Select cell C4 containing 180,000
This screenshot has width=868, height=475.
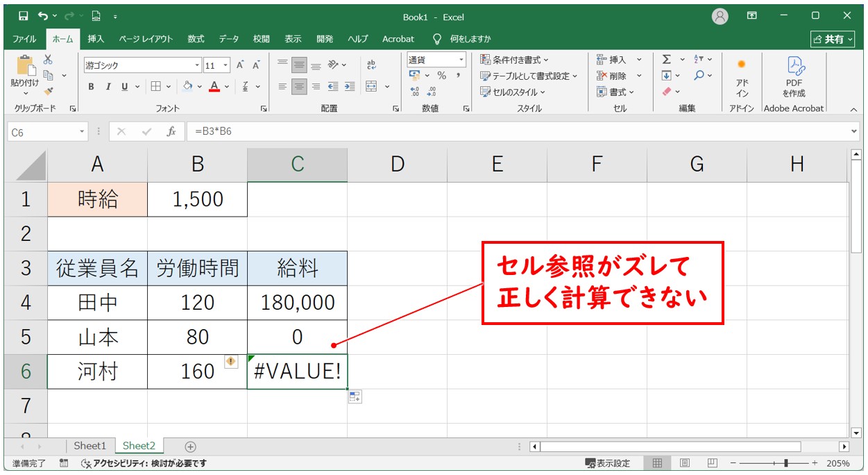tap(297, 302)
